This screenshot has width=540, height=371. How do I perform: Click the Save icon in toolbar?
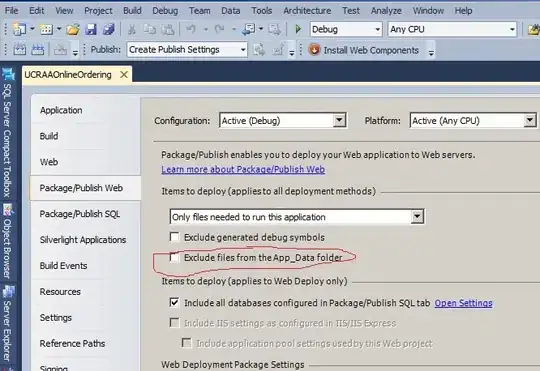click(91, 30)
